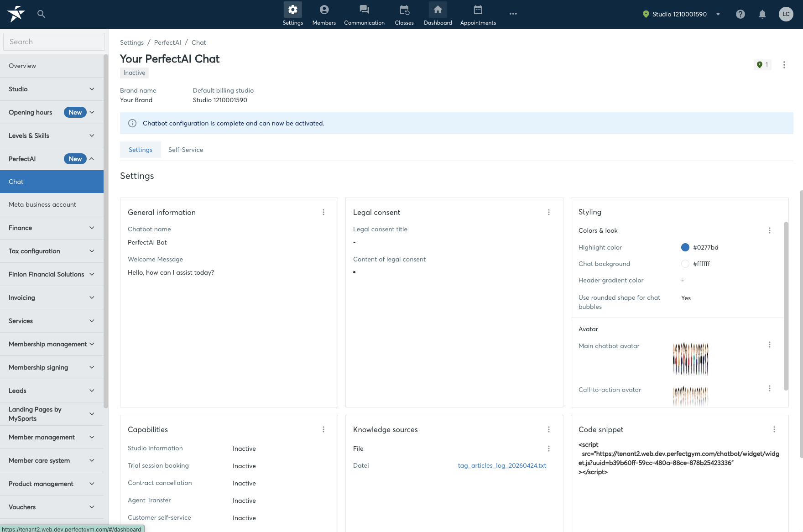This screenshot has width=803, height=532.
Task: Click the Chat background #ffffff swatch
Action: 685,264
